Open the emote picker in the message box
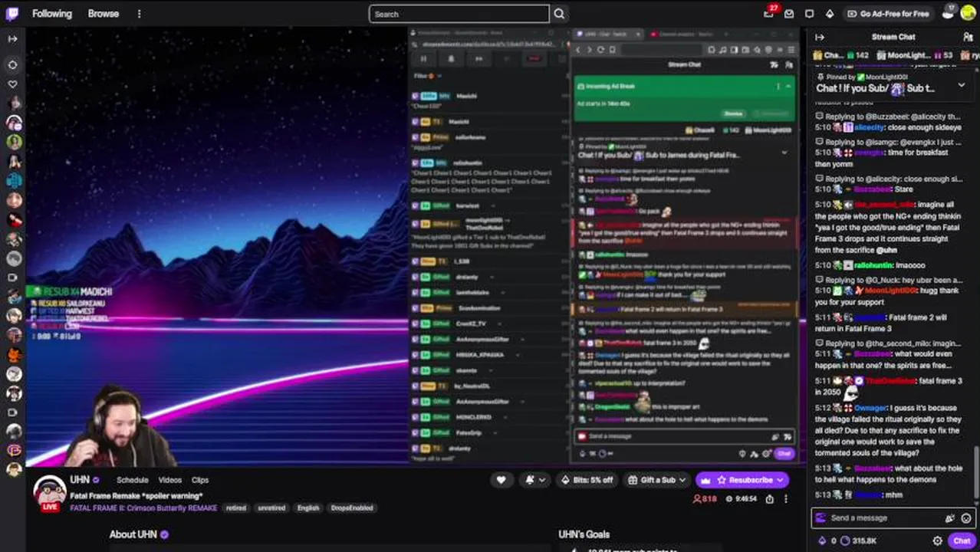This screenshot has height=552, width=980. [966, 518]
